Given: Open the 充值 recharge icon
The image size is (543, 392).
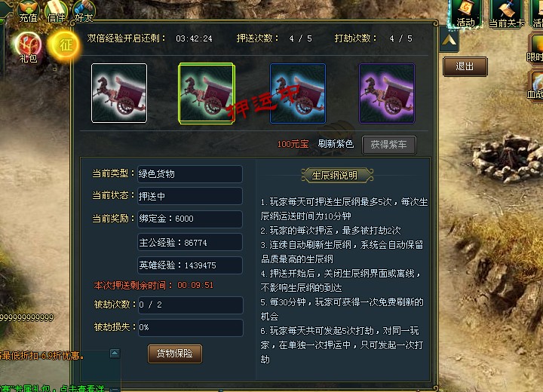Looking at the screenshot, I should [x=28, y=11].
